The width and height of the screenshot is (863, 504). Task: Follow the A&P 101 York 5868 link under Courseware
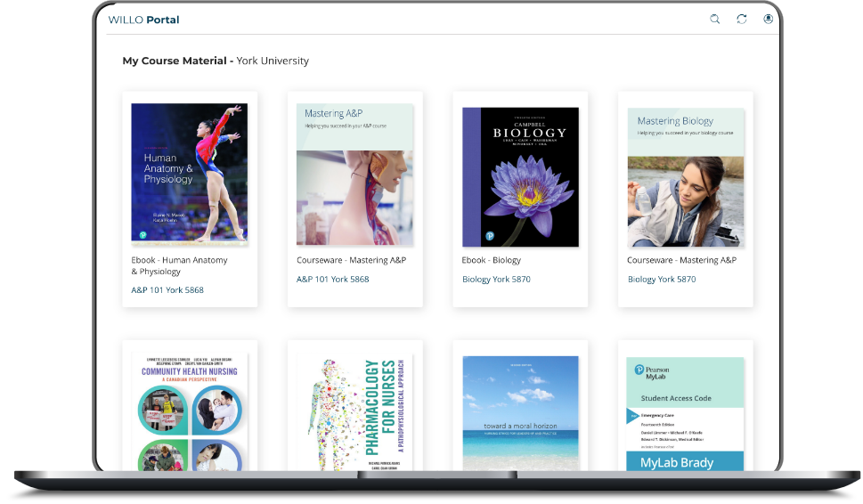pyautogui.click(x=332, y=279)
